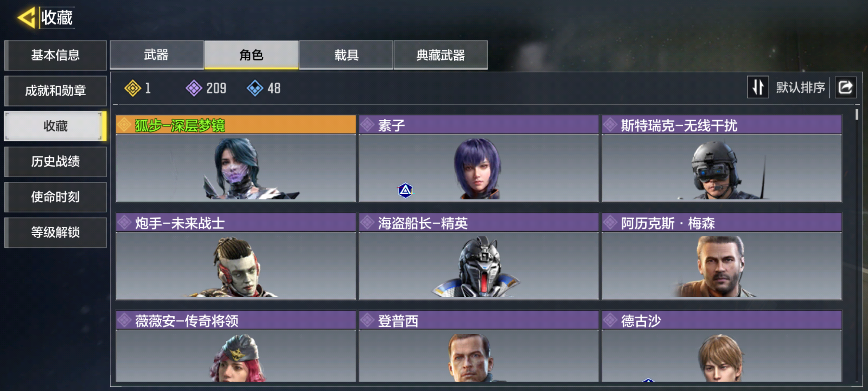Viewport: 868px width, 391px height.
Task: Switch to the 武器 tab
Action: tap(157, 55)
